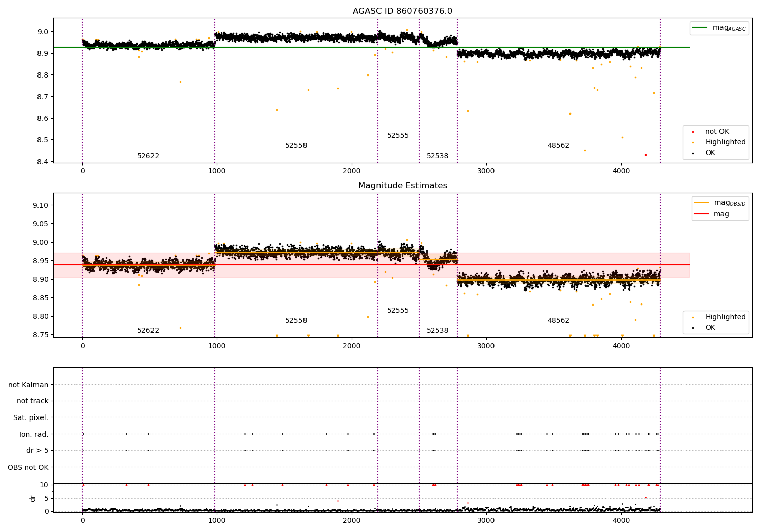Click the 'OBS not OK' axis label
This screenshot has height=532, width=760.
(x=28, y=467)
